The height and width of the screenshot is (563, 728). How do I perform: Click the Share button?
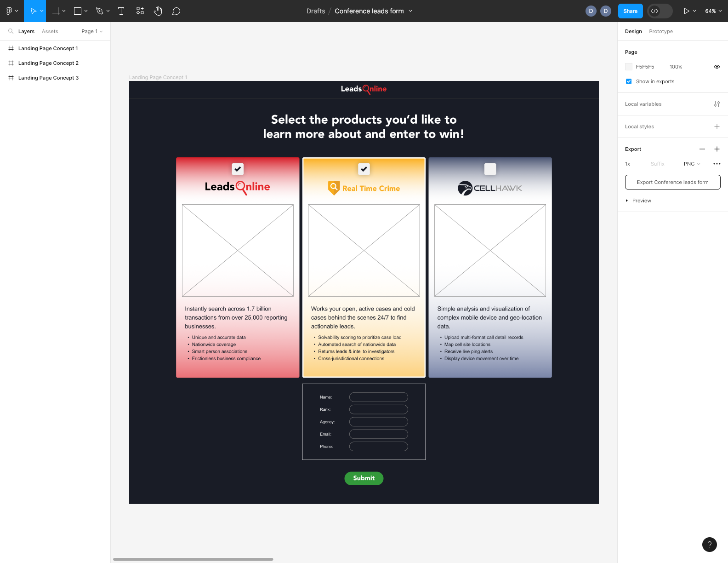coord(631,11)
